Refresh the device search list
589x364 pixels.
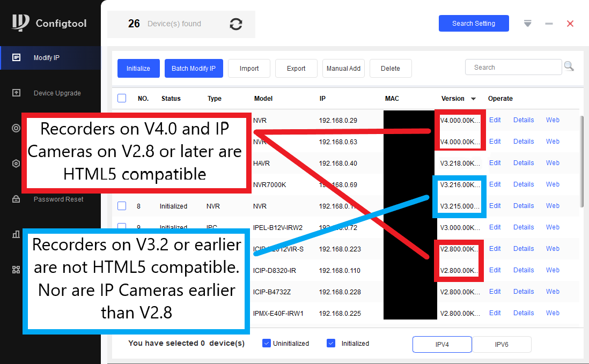click(x=236, y=24)
